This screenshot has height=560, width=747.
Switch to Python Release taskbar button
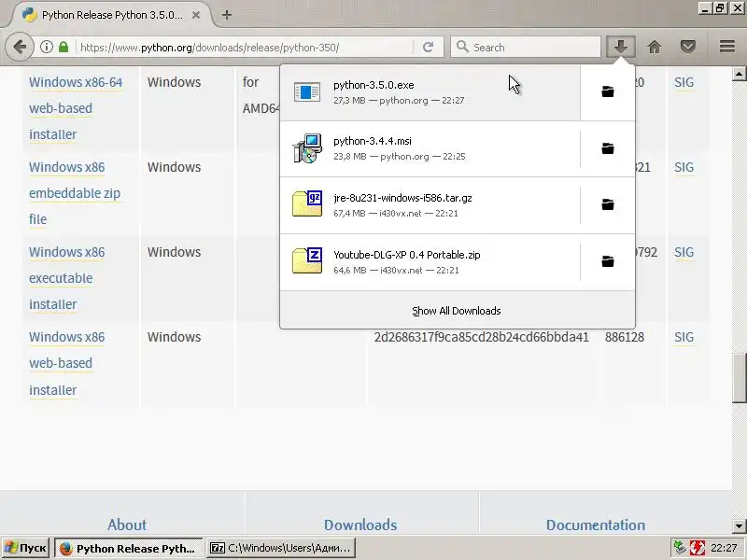129,548
